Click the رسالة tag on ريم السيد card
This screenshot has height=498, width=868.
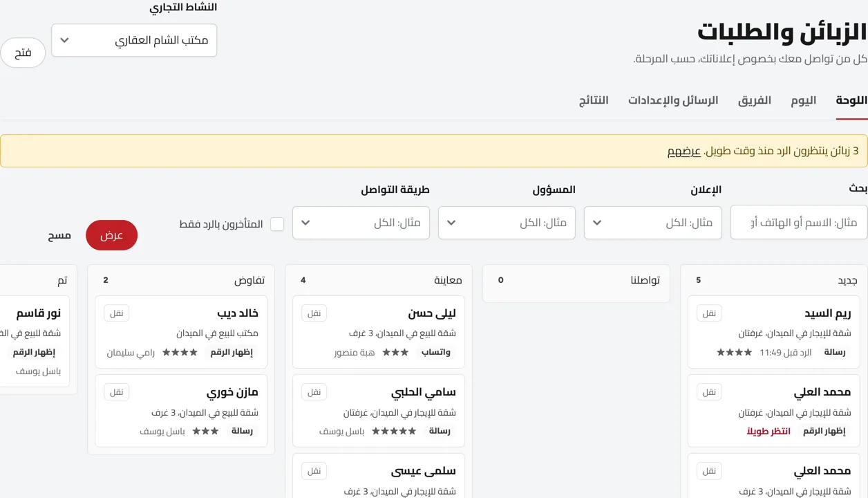pos(835,352)
